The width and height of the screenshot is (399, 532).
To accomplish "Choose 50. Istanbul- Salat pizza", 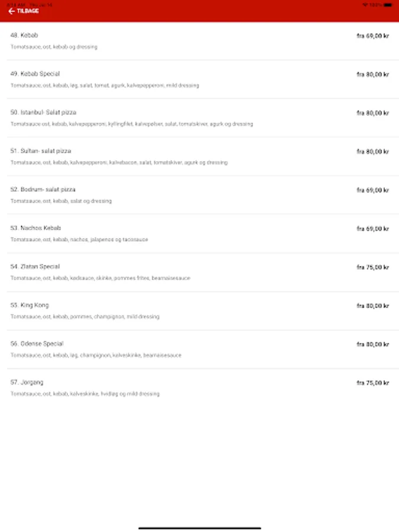I will tap(43, 112).
